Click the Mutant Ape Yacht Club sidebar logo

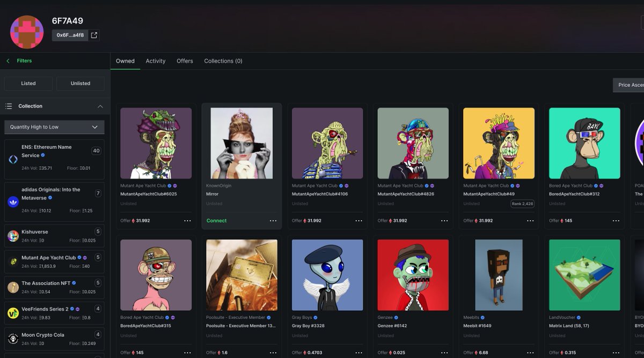coord(13,262)
